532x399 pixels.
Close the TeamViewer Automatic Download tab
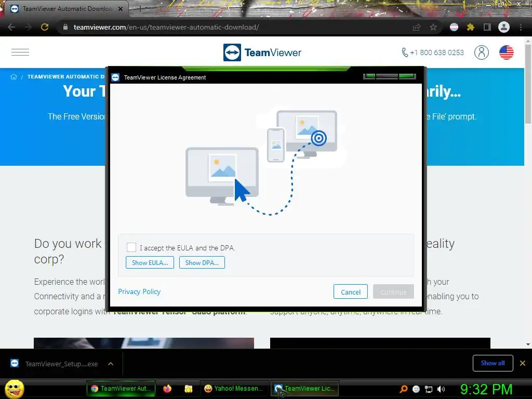pyautogui.click(x=121, y=9)
